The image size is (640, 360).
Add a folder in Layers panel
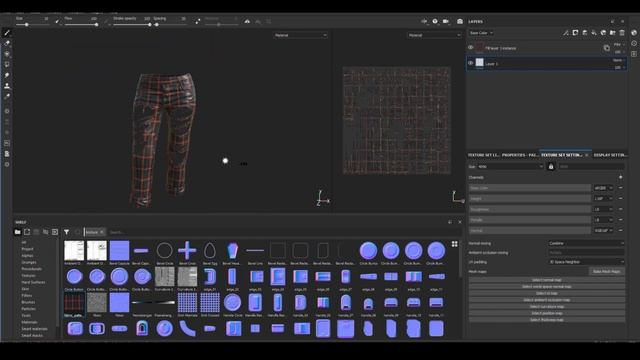coord(613,33)
